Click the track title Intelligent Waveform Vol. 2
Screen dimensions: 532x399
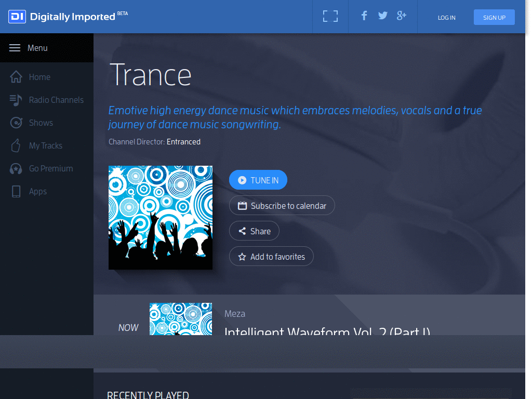click(x=327, y=331)
